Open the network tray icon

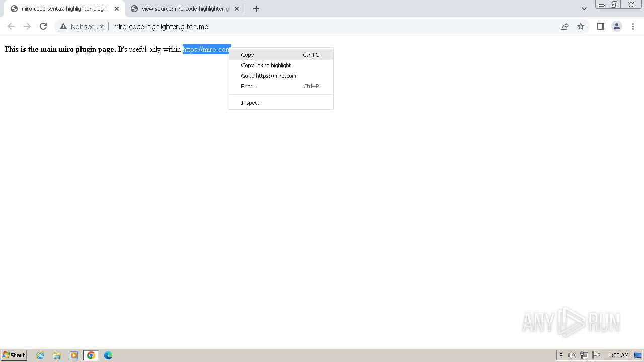[x=584, y=355]
